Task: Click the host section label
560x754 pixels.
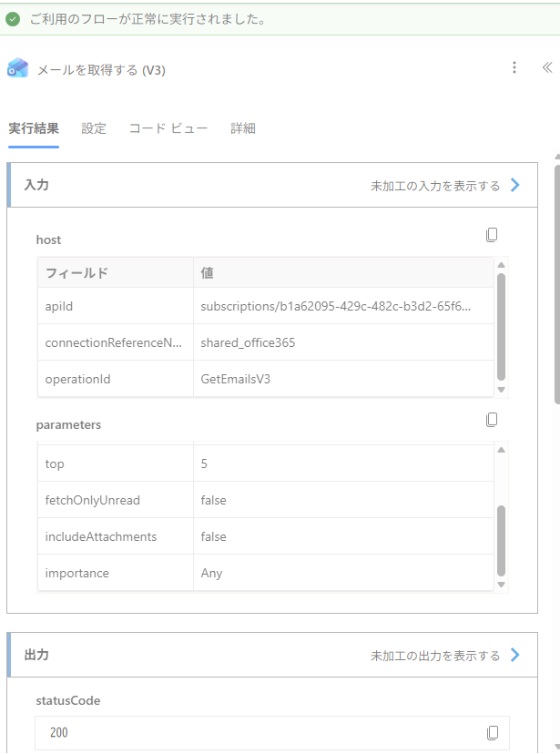Action: (x=48, y=239)
